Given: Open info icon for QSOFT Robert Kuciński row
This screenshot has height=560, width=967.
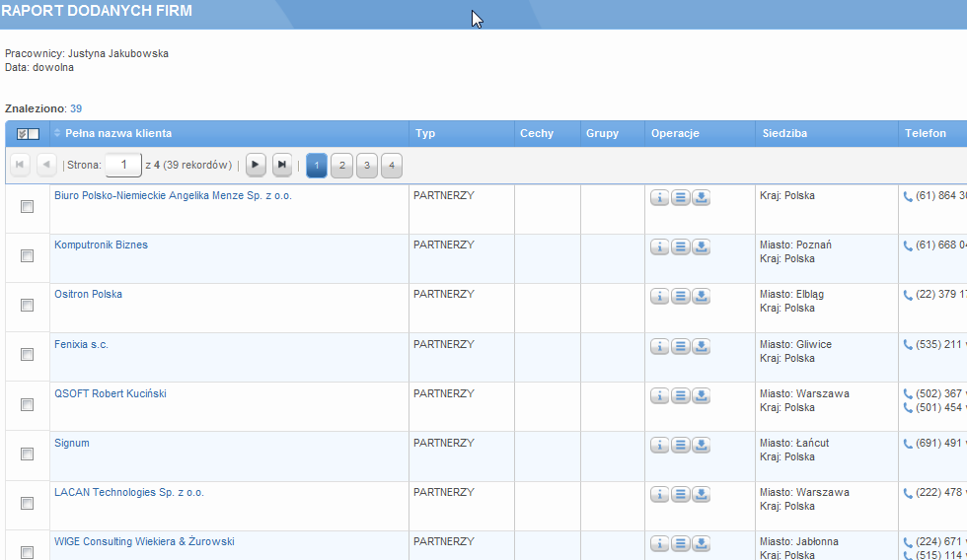Looking at the screenshot, I should (659, 396).
